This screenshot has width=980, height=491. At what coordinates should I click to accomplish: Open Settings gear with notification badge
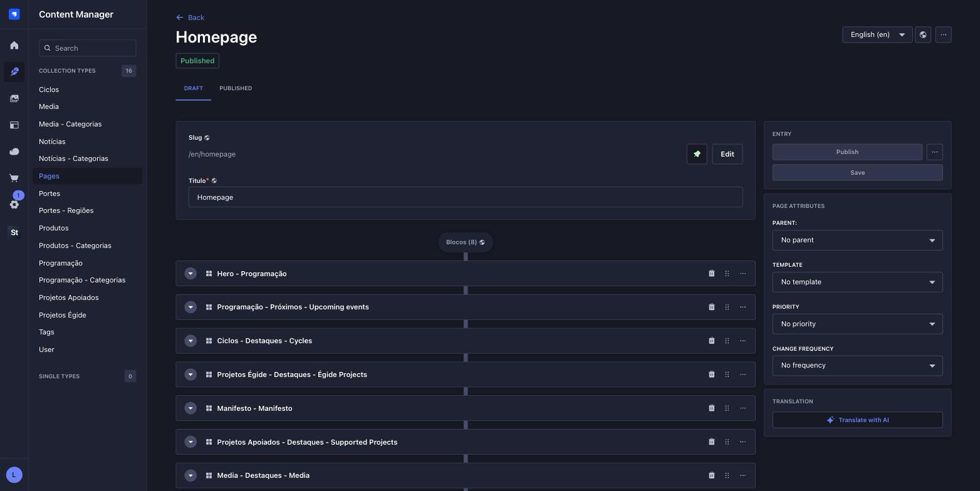point(14,204)
